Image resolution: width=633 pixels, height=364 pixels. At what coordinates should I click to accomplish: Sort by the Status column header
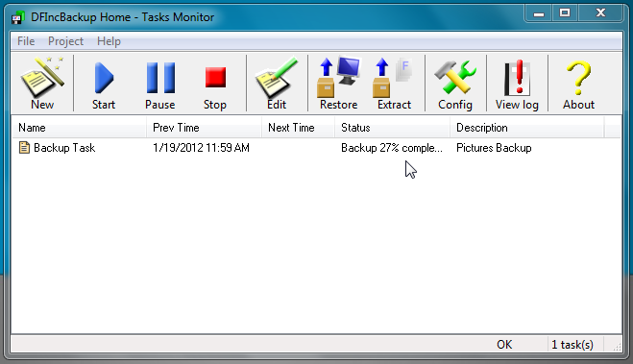pos(393,128)
